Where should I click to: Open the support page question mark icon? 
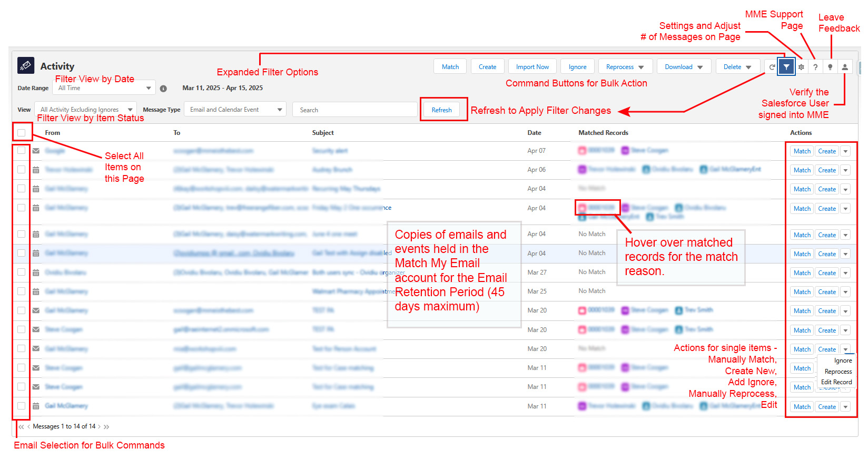815,67
